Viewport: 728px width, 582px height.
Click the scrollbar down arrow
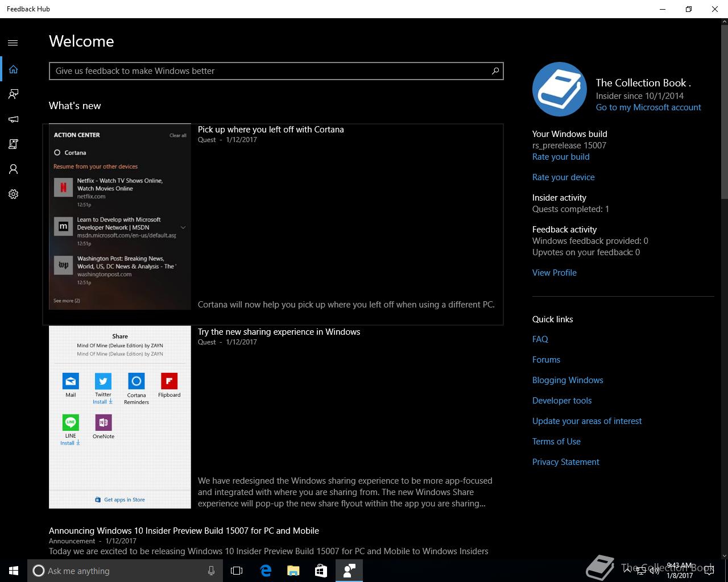724,555
